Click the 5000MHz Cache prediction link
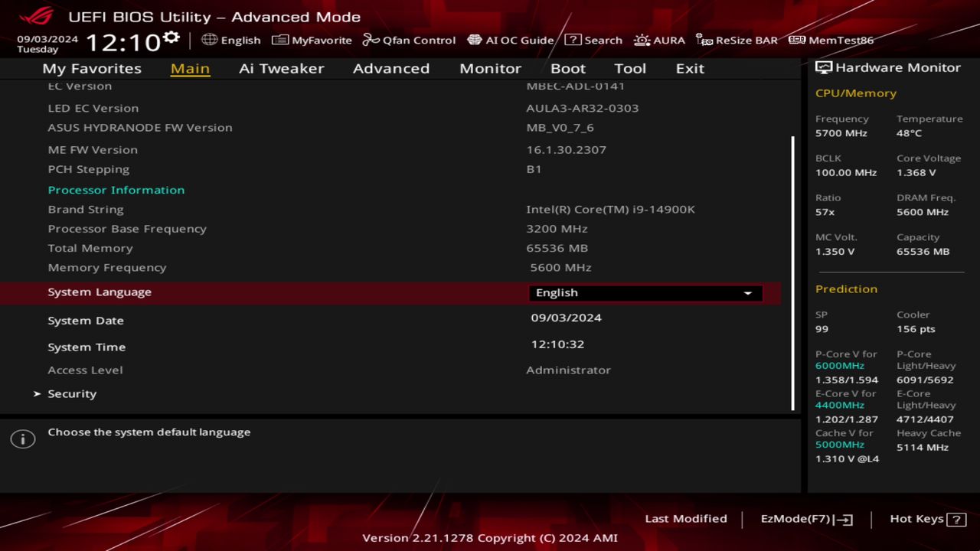 (840, 445)
